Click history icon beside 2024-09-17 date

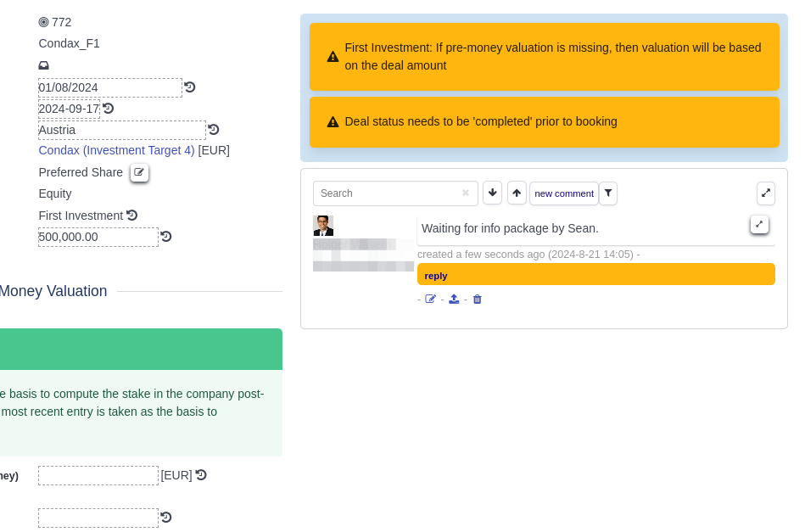(108, 109)
